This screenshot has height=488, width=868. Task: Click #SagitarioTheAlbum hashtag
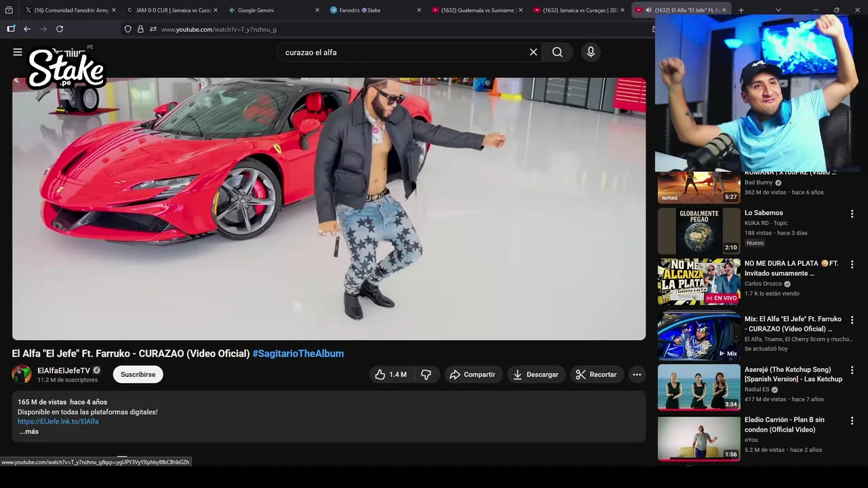coord(298,353)
